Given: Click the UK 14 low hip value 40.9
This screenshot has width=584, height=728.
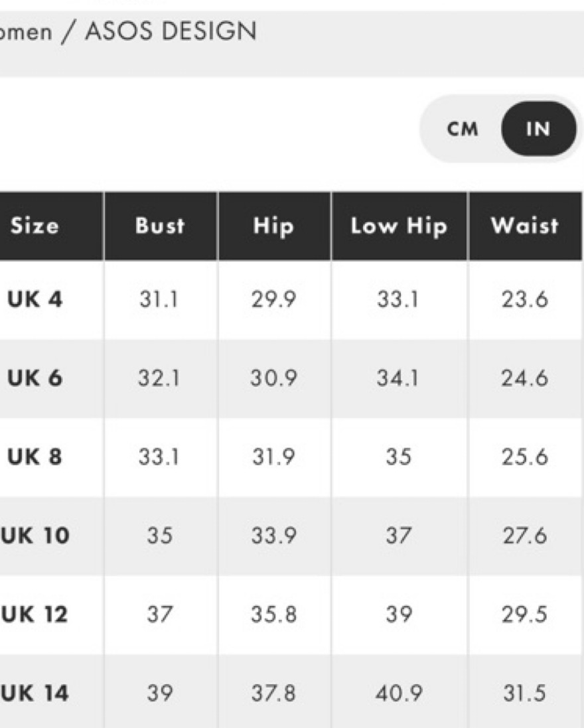Looking at the screenshot, I should coord(400,693).
